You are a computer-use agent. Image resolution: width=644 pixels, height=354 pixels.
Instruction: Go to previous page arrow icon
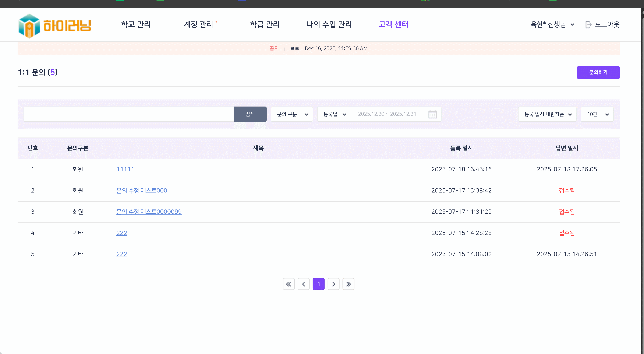point(304,284)
